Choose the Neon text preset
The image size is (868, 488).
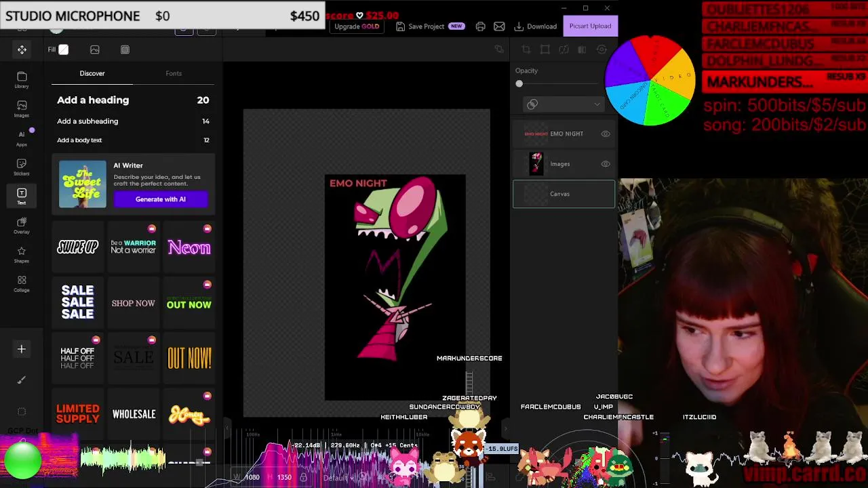189,247
